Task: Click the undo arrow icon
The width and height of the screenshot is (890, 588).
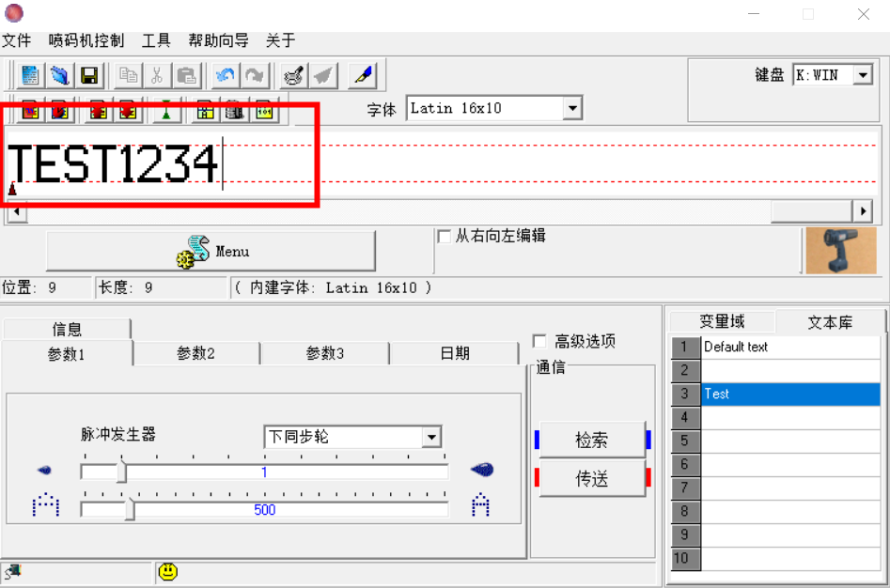Action: (x=225, y=76)
